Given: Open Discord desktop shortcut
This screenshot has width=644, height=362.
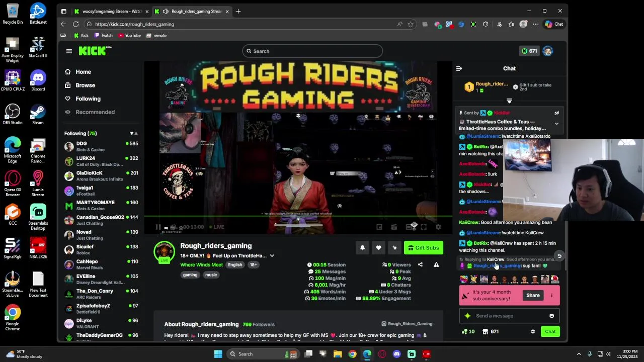Looking at the screenshot, I should [x=38, y=80].
